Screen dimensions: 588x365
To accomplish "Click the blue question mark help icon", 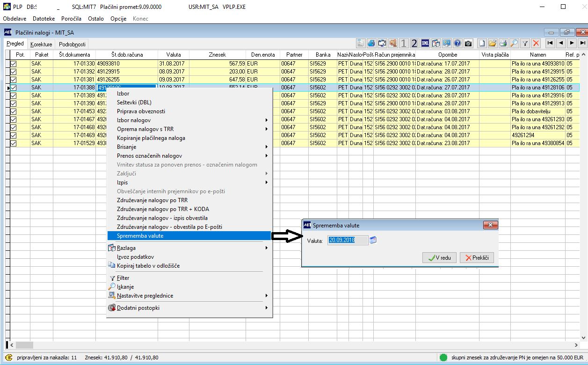I will coord(457,43).
